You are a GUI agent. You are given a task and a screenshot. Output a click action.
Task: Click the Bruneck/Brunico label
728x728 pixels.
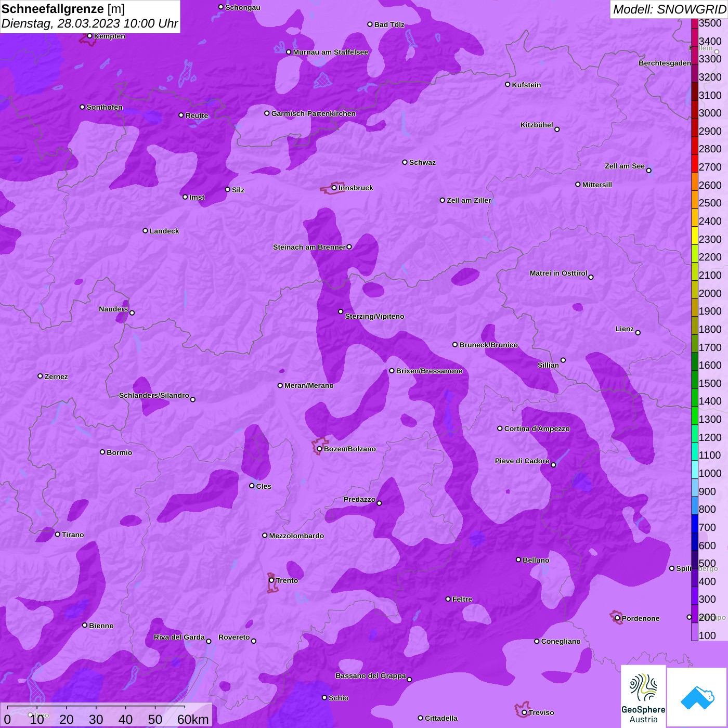[488, 345]
